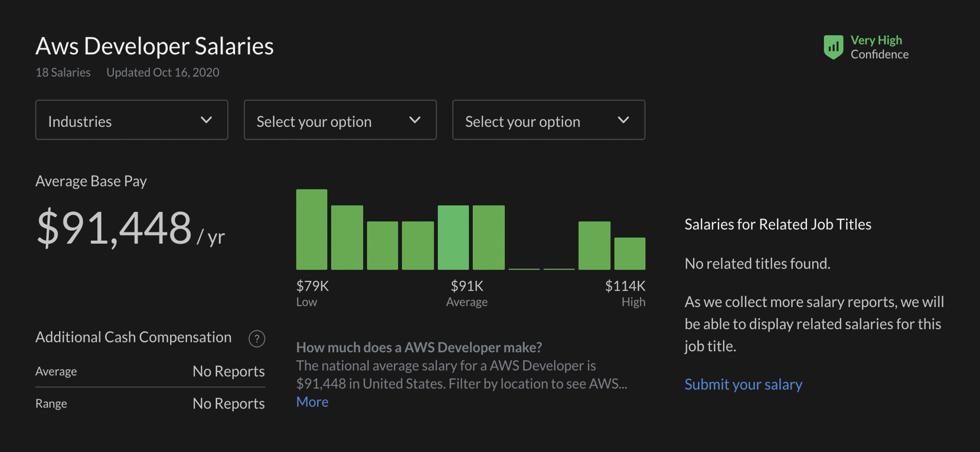The width and height of the screenshot is (980, 452).
Task: Open the middle Select your option dropdown
Action: [340, 120]
